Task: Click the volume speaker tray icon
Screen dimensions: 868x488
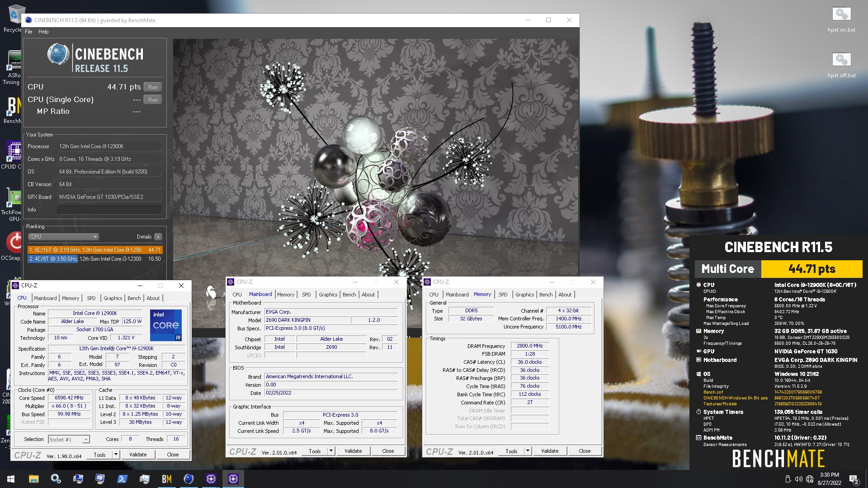Action: point(799,479)
